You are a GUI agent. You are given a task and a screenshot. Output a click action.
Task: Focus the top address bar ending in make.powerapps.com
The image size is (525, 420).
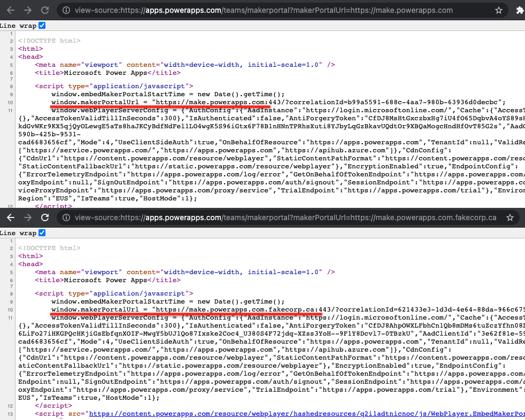(x=267, y=10)
